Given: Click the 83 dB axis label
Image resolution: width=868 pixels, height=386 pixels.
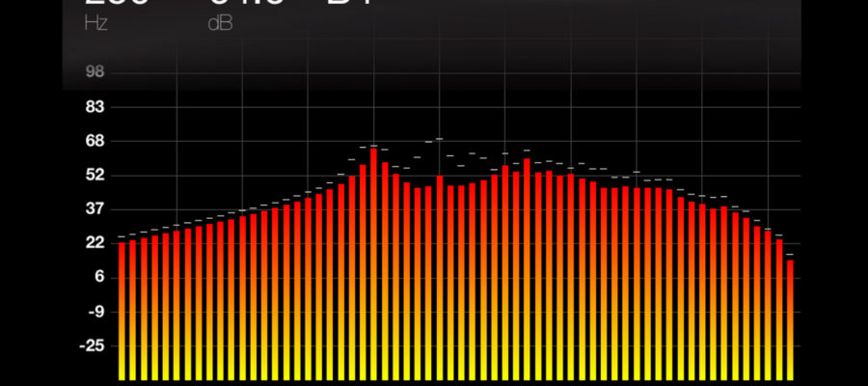Looking at the screenshot, I should coord(95,106).
